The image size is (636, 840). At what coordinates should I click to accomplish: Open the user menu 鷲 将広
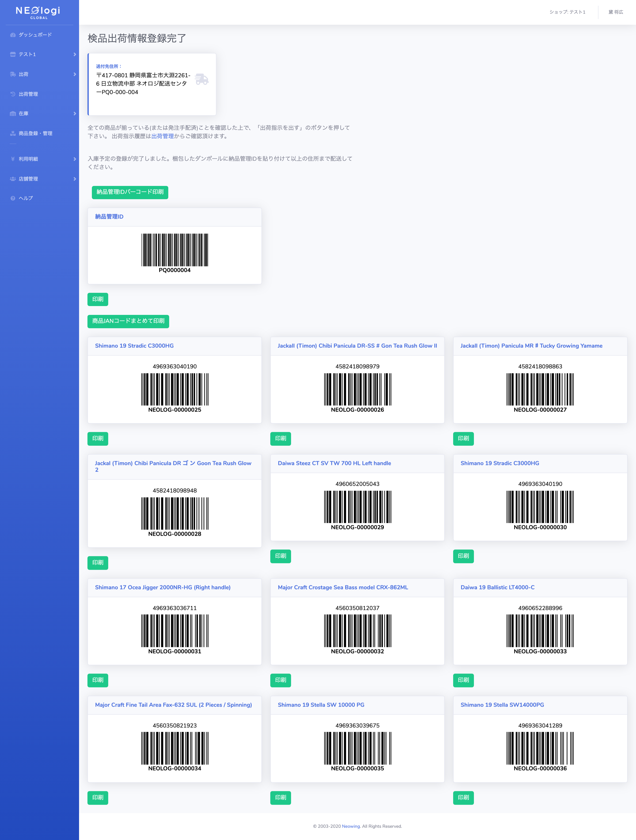tap(615, 12)
